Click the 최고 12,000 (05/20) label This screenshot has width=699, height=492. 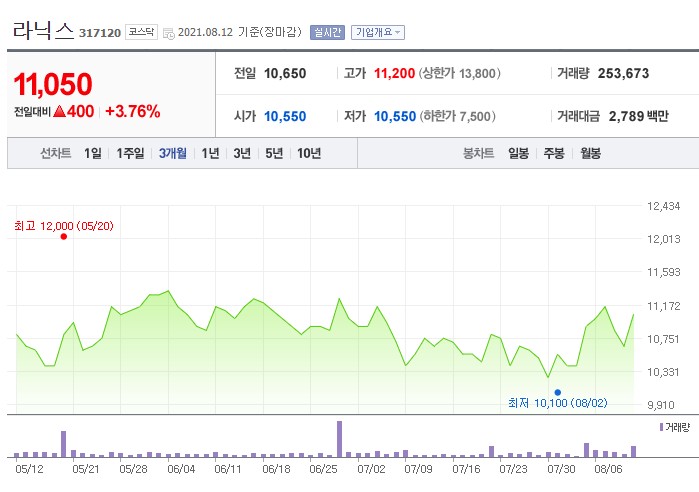(x=64, y=226)
